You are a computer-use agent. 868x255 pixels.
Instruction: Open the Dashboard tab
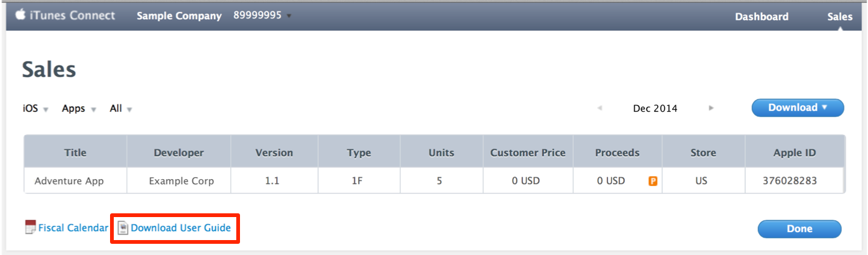coord(762,17)
